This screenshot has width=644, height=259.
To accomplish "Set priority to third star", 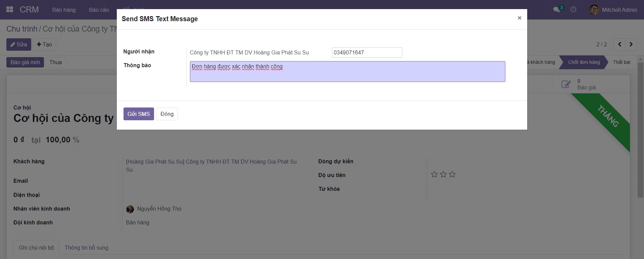I will click(x=452, y=174).
